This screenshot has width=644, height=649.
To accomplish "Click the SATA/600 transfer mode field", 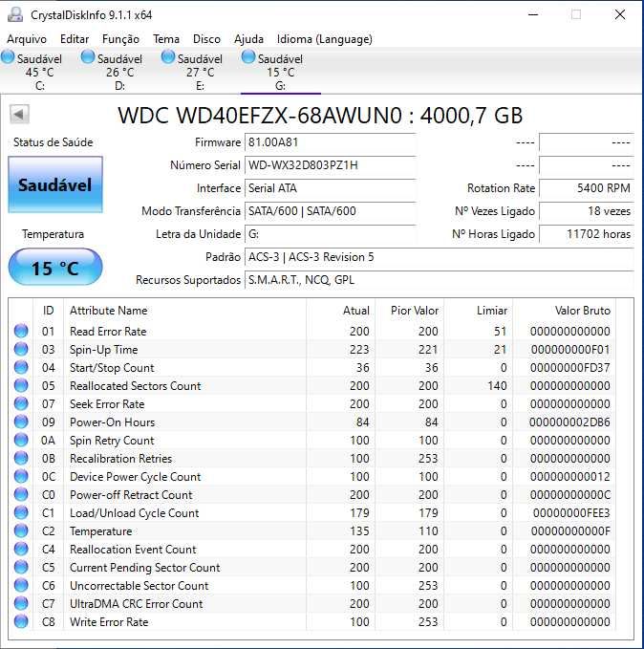I will click(331, 211).
